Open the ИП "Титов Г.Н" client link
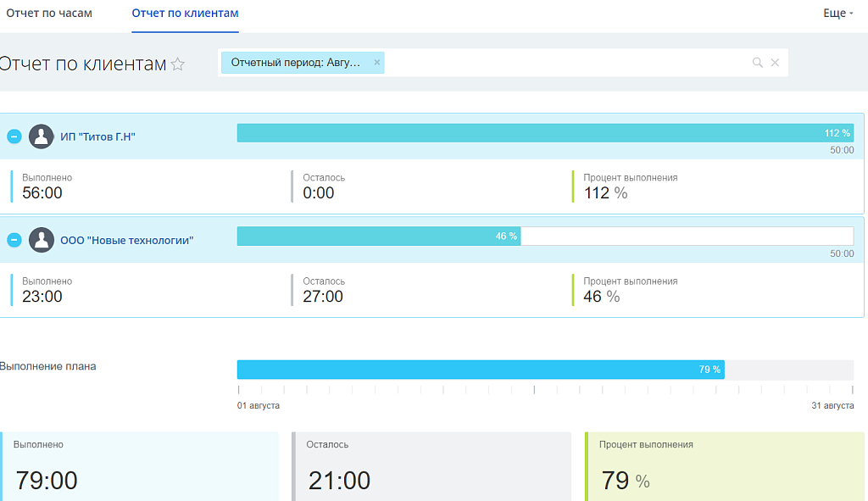This screenshot has width=868, height=501. tap(97, 137)
